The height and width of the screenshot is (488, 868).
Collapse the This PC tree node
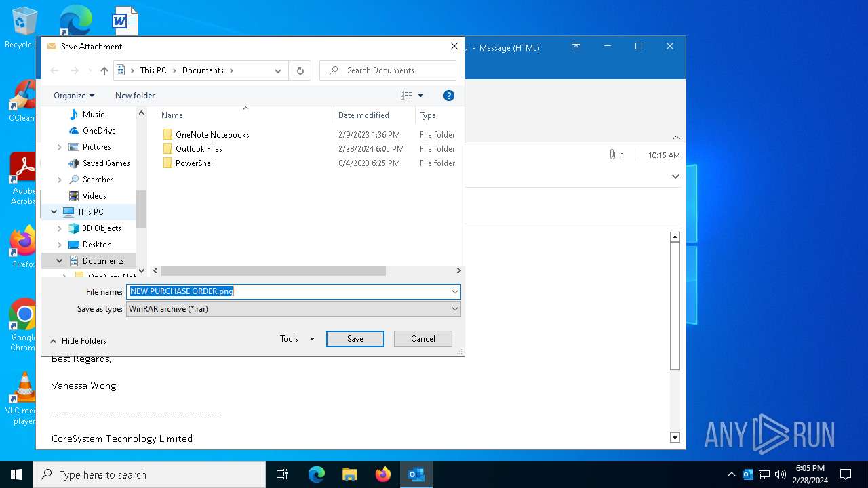point(54,212)
